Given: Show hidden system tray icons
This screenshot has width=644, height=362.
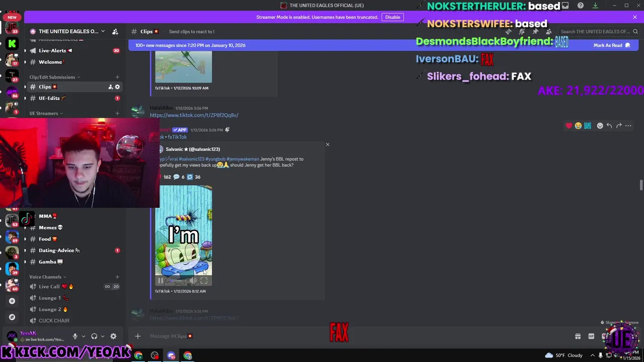Looking at the screenshot, I should [x=592, y=355].
